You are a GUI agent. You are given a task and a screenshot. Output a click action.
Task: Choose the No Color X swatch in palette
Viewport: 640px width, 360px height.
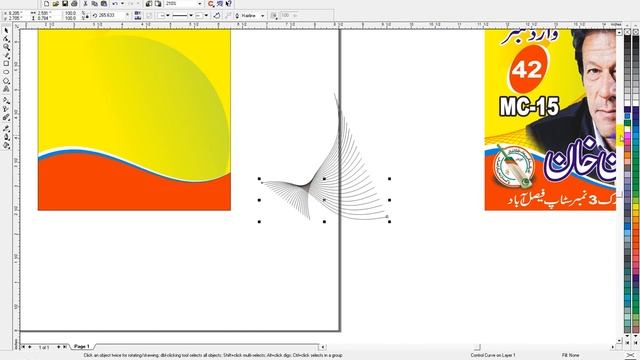pyautogui.click(x=627, y=32)
